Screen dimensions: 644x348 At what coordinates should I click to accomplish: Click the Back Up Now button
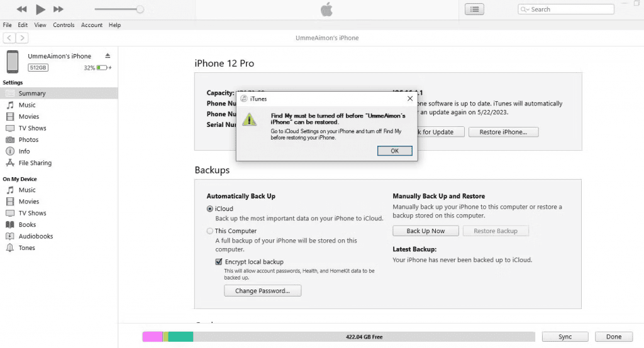[x=425, y=231]
